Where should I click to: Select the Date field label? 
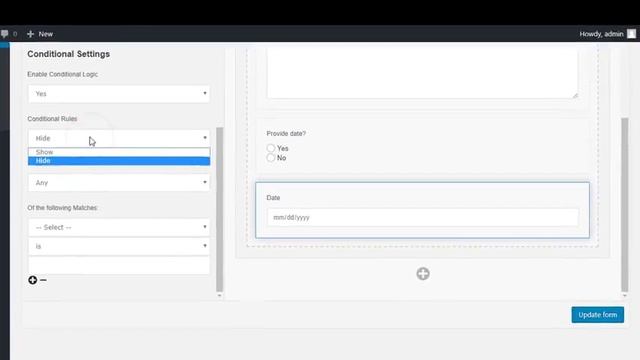[x=273, y=198]
